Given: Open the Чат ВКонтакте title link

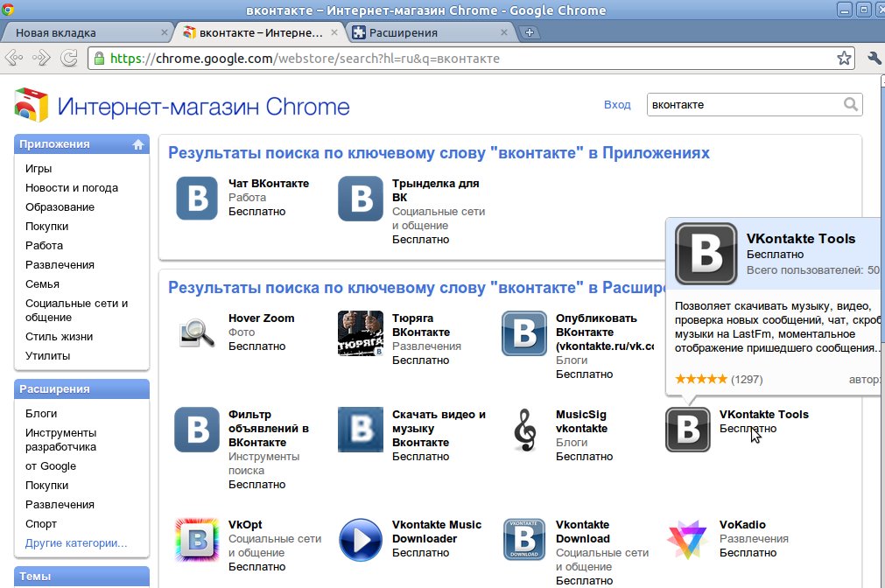Looking at the screenshot, I should [269, 184].
